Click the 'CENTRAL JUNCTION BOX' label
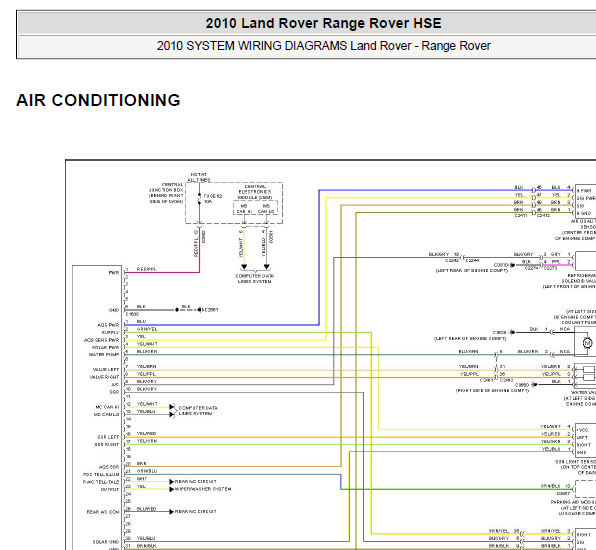 [166, 193]
